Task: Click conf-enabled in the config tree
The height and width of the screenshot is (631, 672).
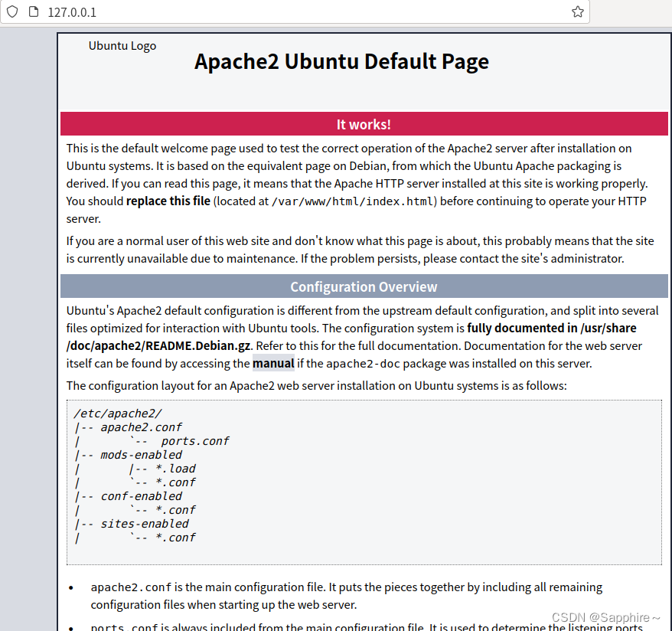Action: pos(141,496)
